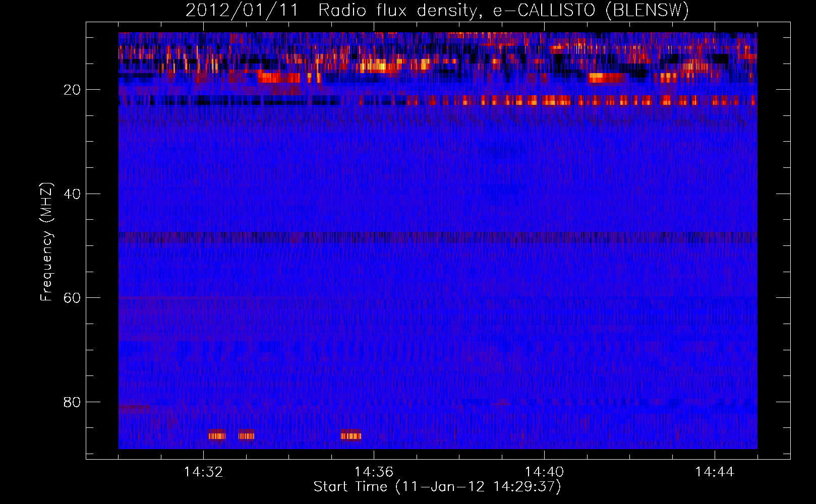
Task: Click the 20 MHz frequency tick label
Action: point(72,90)
